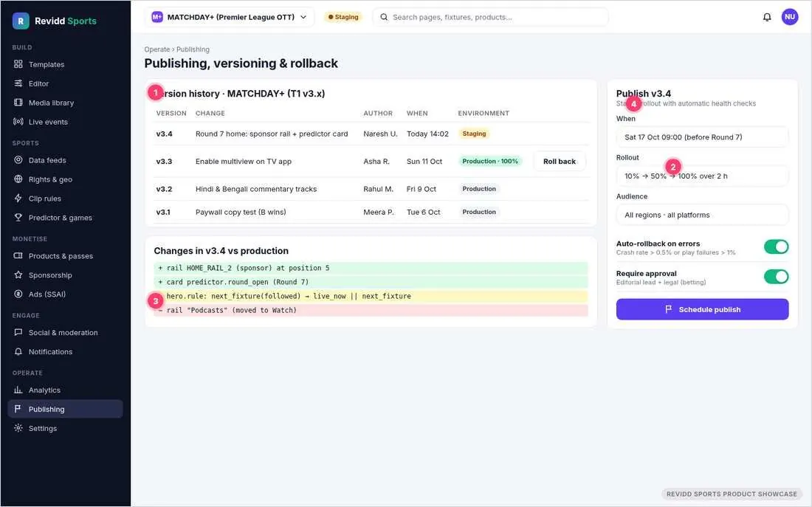The image size is (812, 507).
Task: Roll back version v3.3
Action: 560,162
